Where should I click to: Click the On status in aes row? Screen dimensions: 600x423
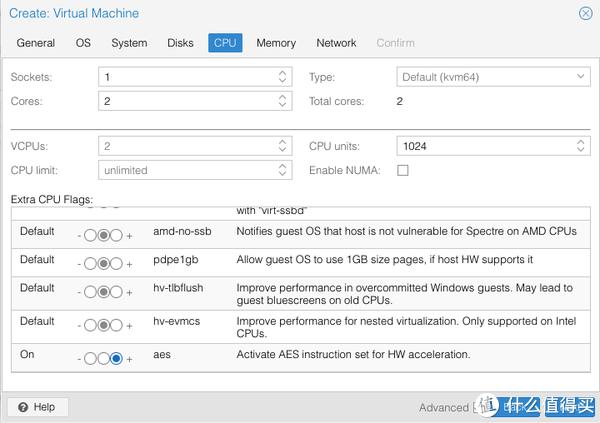tap(27, 354)
